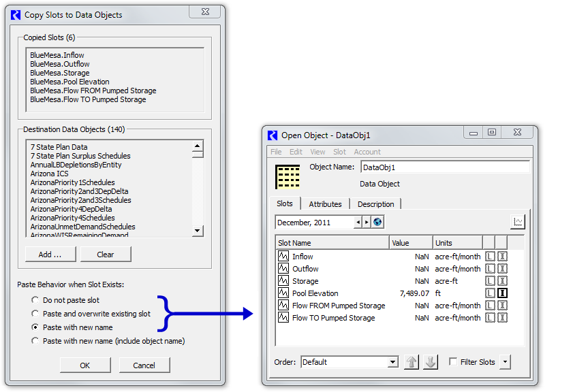The image size is (573, 392).
Task: Open the Edit menu
Action: (x=296, y=152)
